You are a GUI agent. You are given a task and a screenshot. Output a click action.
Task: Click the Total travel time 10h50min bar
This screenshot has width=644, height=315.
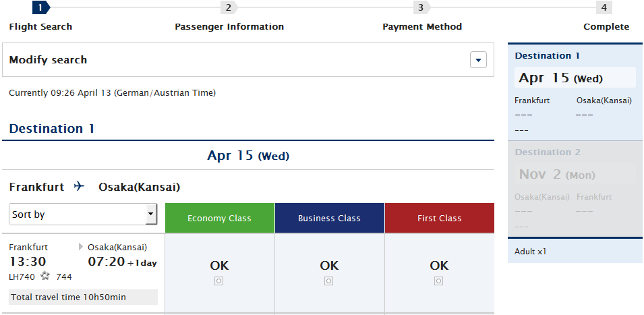(83, 297)
